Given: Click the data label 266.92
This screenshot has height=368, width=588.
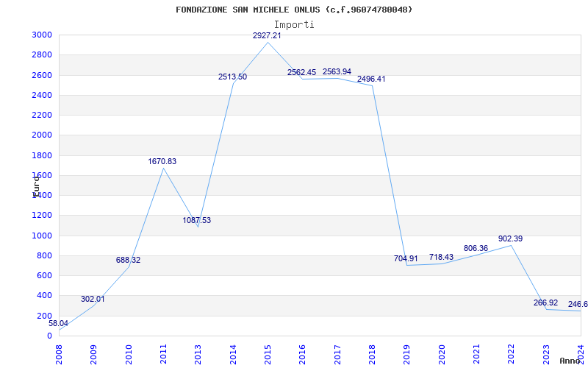Looking at the screenshot, I should coord(545,303).
